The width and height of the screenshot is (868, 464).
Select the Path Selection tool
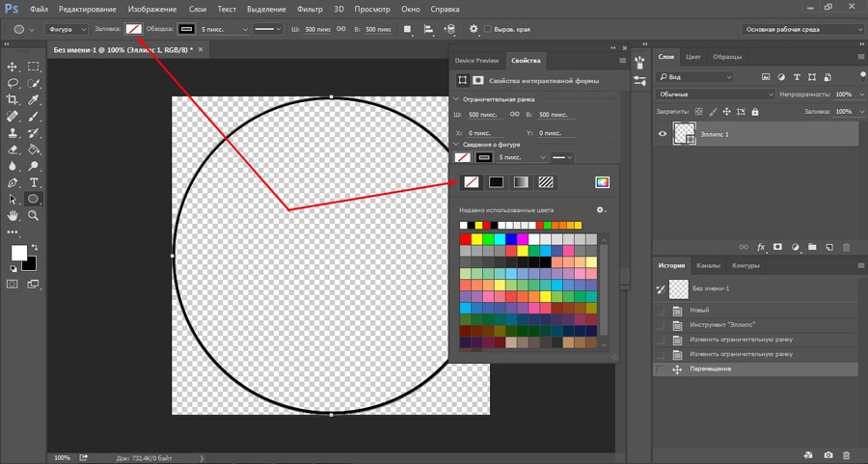[13, 200]
